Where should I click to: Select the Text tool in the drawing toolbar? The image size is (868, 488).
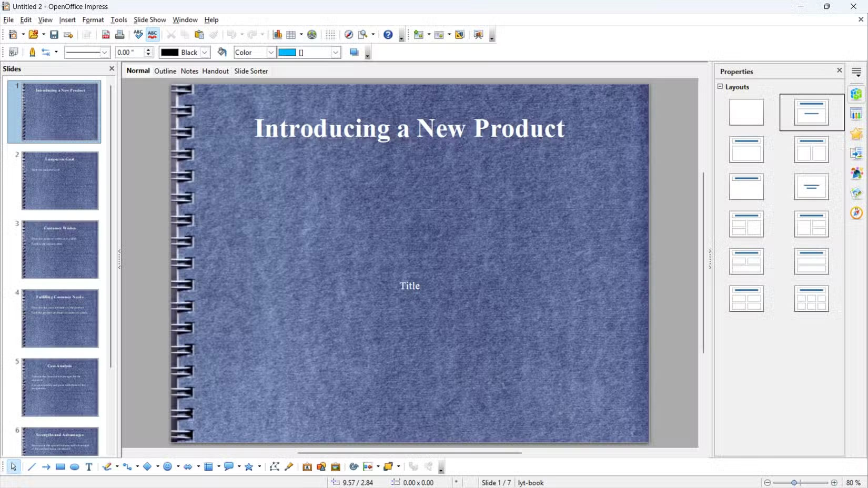[x=88, y=466]
